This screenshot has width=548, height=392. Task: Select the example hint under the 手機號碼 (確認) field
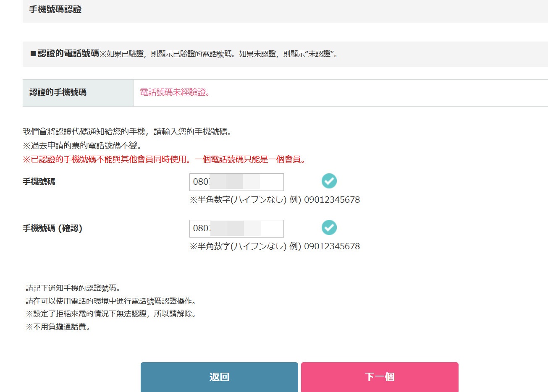(x=275, y=246)
